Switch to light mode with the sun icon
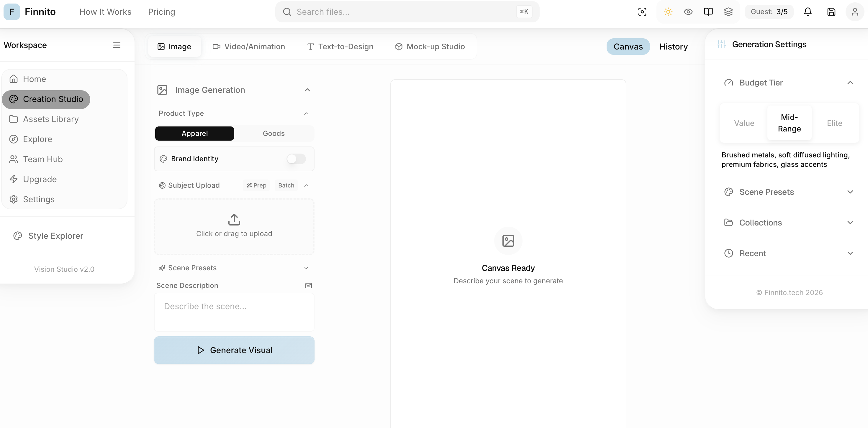This screenshot has height=428, width=868. [668, 11]
